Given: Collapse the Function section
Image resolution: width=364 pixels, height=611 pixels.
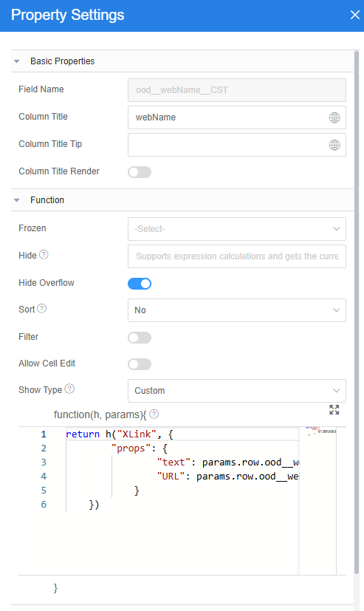Looking at the screenshot, I should (x=17, y=200).
